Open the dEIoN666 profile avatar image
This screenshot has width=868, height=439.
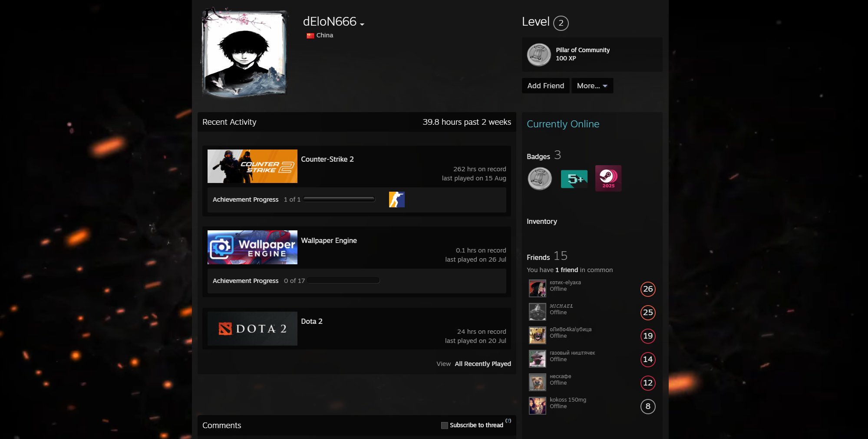click(244, 52)
